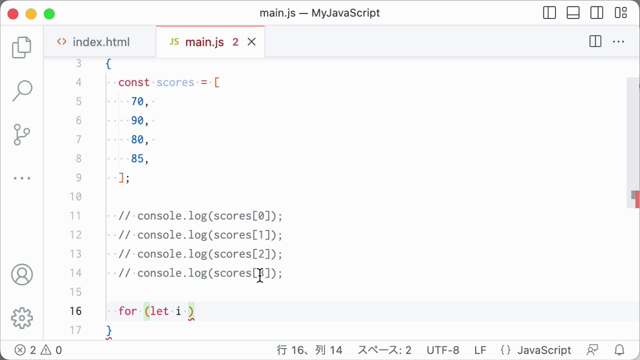Click the closing bracket '];' on line 9
640x360 pixels.
124,178
